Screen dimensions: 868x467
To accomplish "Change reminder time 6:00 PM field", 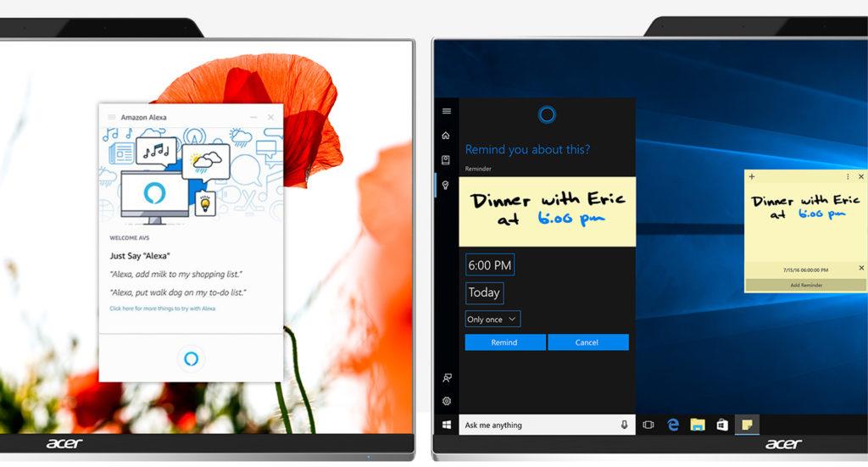I will click(x=490, y=265).
